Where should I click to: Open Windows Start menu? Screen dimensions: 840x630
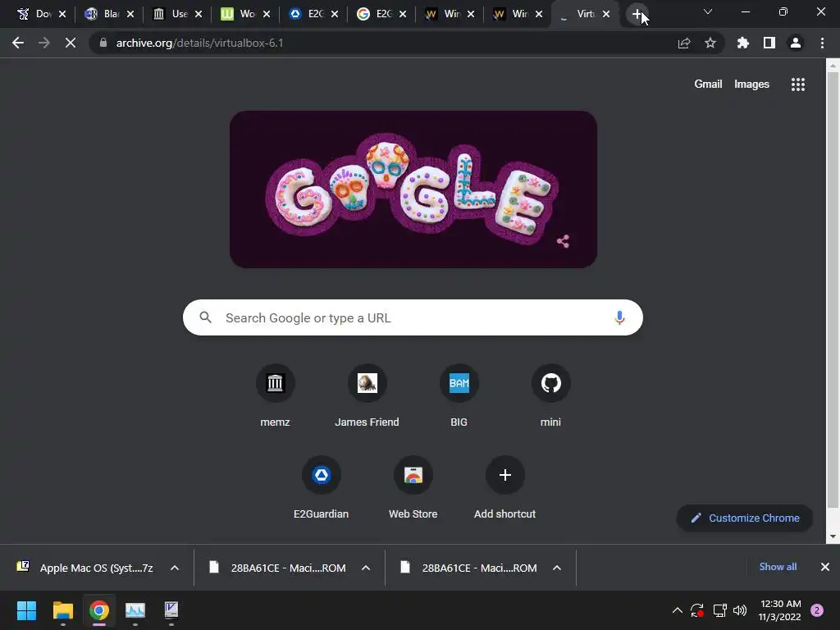coord(26,610)
